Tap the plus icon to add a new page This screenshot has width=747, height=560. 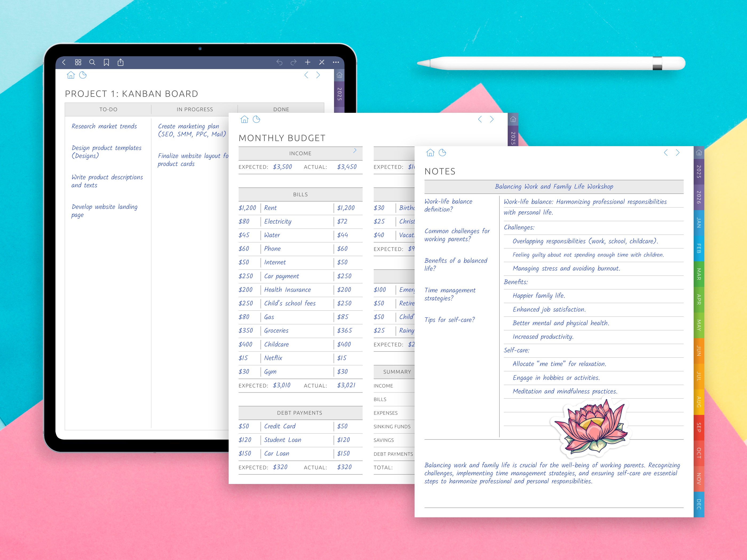pyautogui.click(x=308, y=62)
